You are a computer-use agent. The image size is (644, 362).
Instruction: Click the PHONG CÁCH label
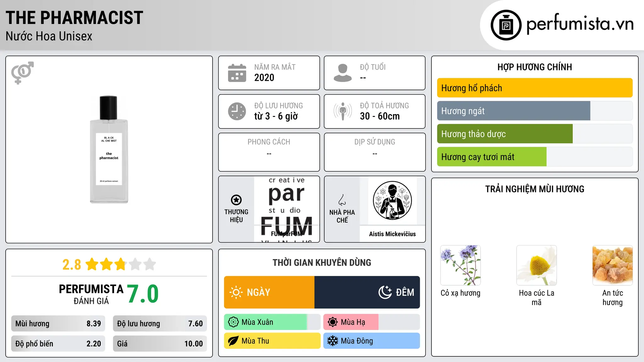pos(269,142)
